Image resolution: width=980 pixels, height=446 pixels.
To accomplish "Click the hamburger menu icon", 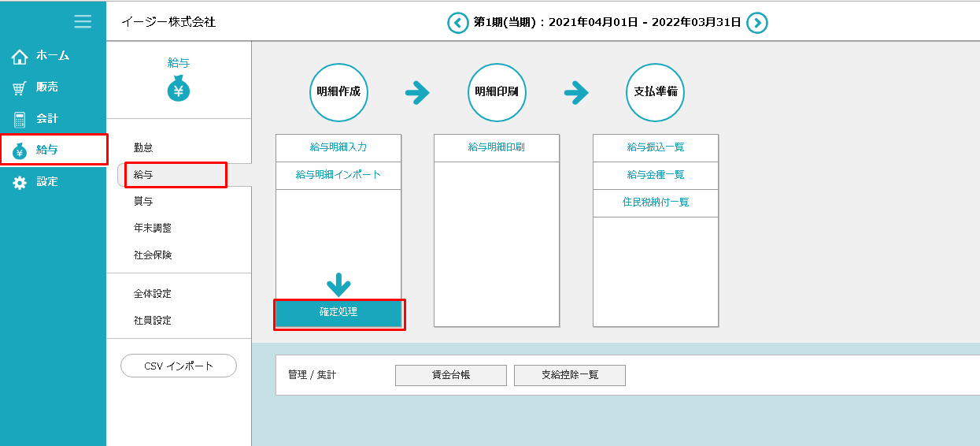I will pos(83,21).
